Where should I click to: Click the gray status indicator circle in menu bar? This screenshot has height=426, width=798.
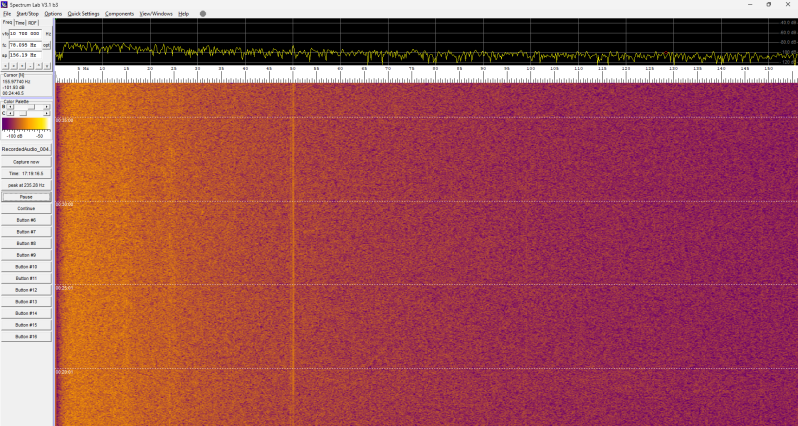coord(203,14)
